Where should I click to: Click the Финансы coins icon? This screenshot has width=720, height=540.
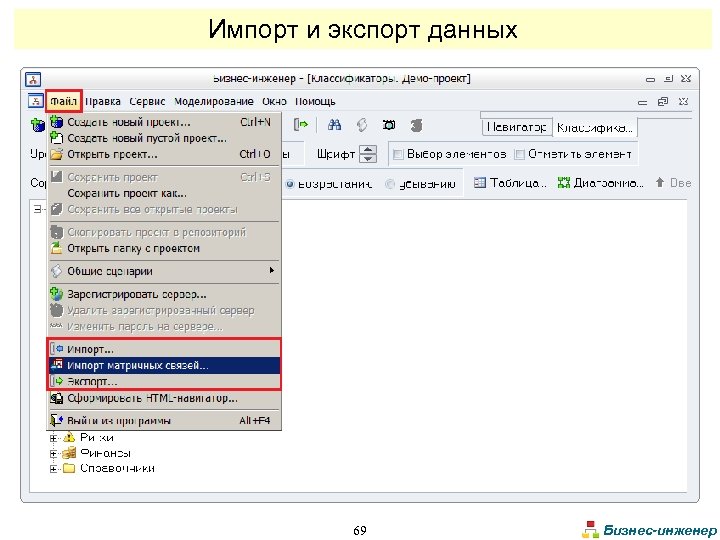(x=69, y=453)
